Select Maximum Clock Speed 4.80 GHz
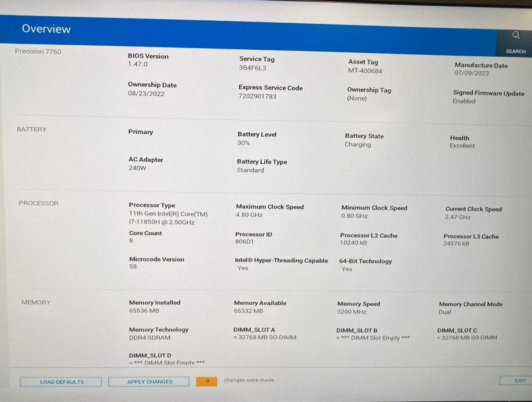The width and height of the screenshot is (532, 402). coord(249,215)
